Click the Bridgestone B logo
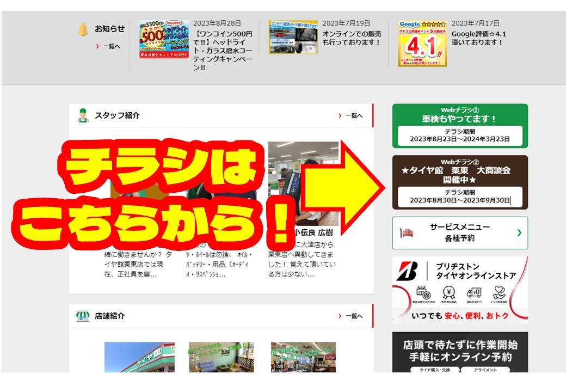Viewport: 566px width, 392px height. pyautogui.click(x=407, y=271)
